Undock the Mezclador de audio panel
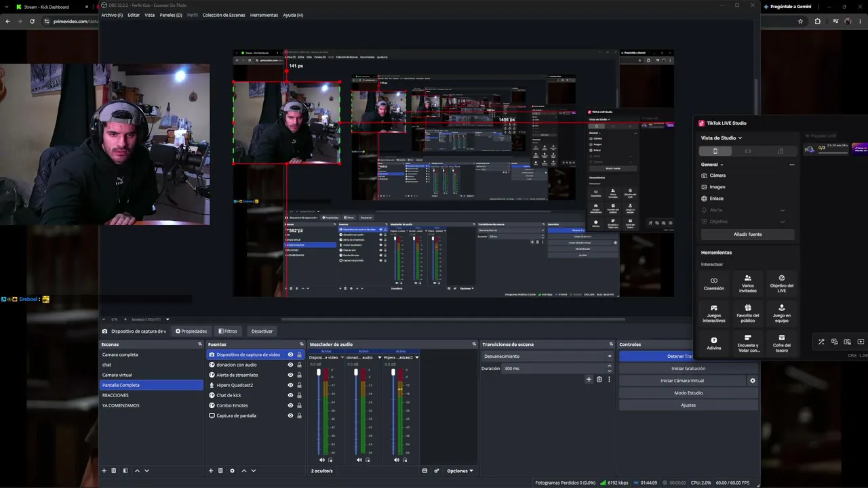Image resolution: width=868 pixels, height=488 pixels. 474,344
